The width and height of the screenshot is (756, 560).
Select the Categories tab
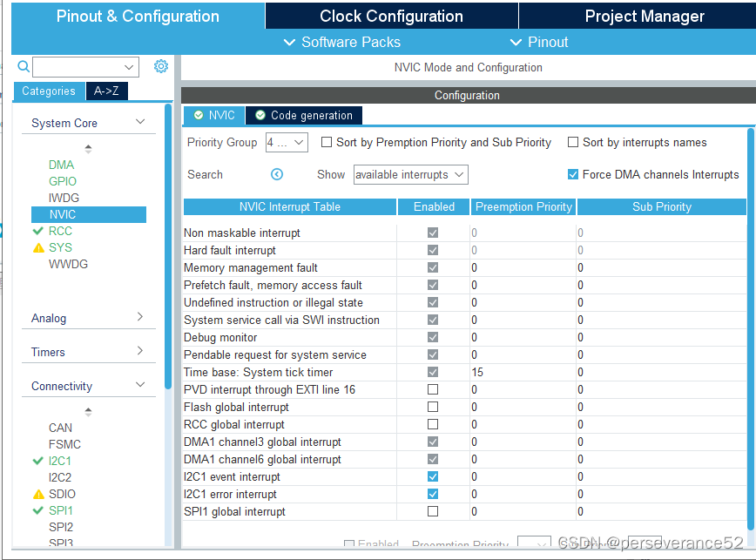49,91
